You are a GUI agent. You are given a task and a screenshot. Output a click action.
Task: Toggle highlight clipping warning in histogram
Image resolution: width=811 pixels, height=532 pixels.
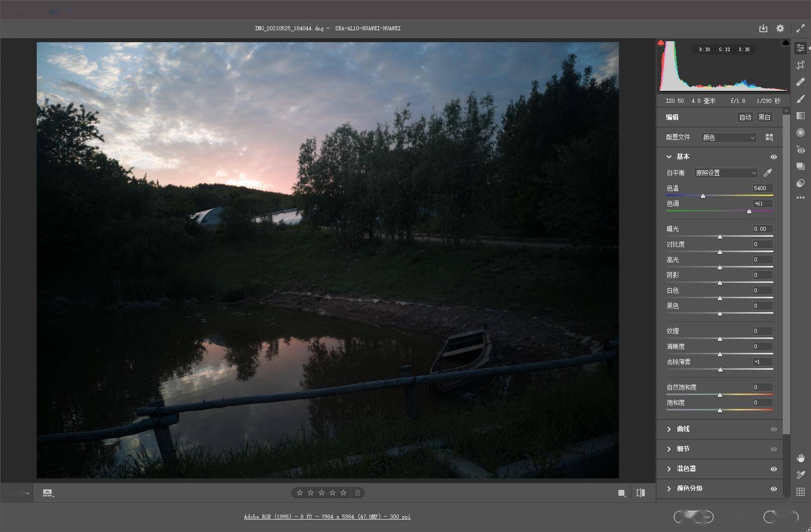(x=786, y=43)
